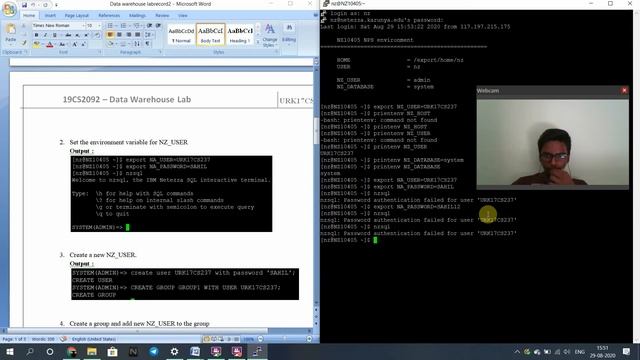Toggle Underline formatting

point(54,35)
